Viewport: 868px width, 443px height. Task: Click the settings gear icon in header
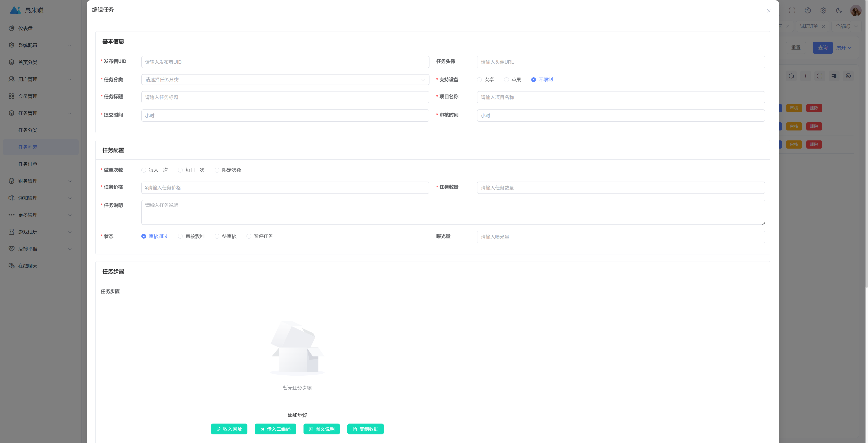(823, 10)
